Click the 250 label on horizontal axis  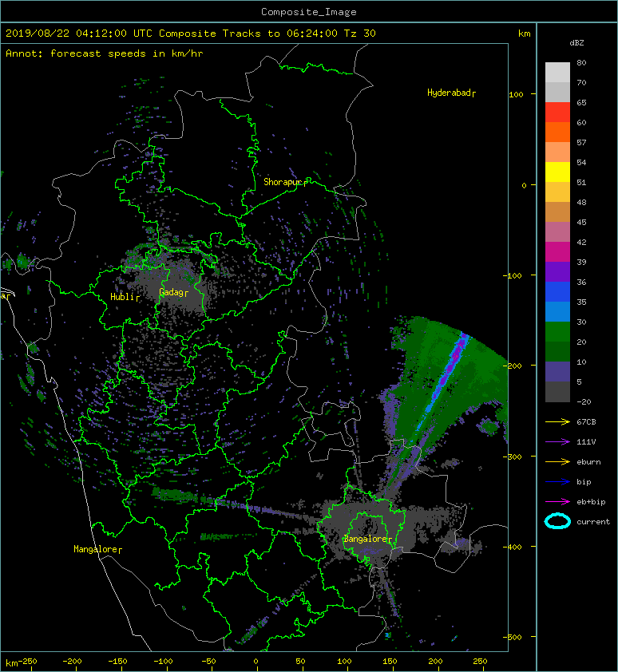click(x=480, y=662)
